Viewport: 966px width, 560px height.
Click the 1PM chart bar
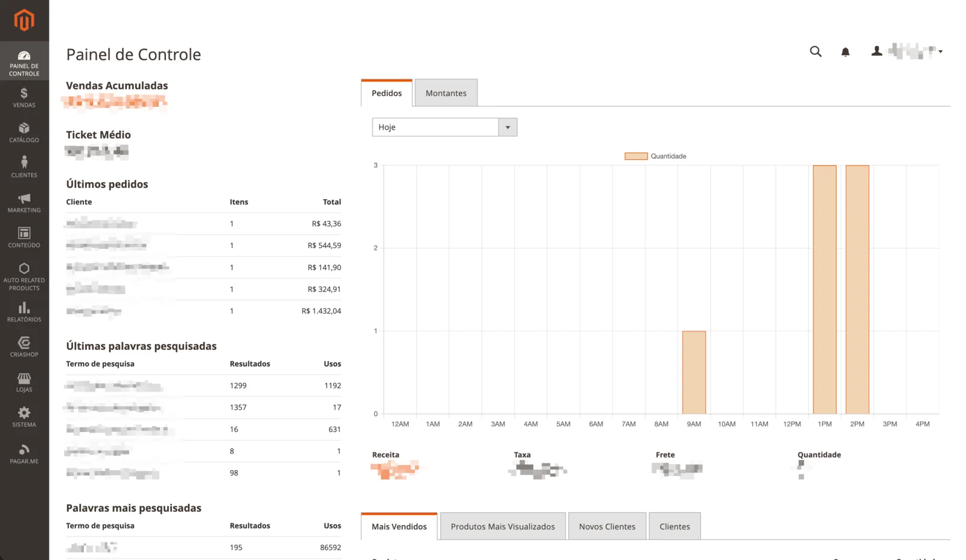824,290
